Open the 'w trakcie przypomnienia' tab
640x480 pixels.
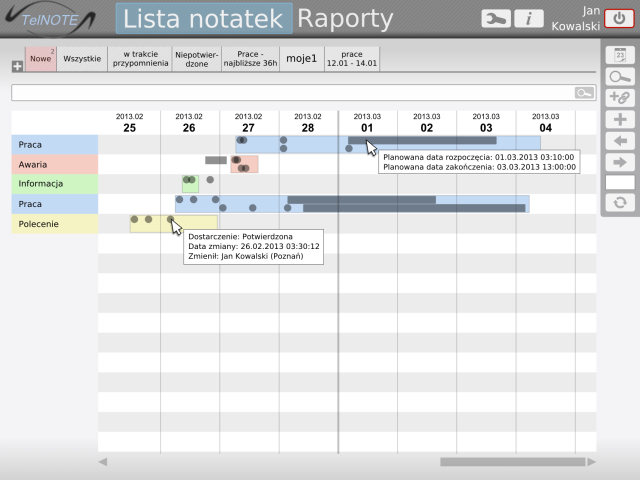point(140,59)
